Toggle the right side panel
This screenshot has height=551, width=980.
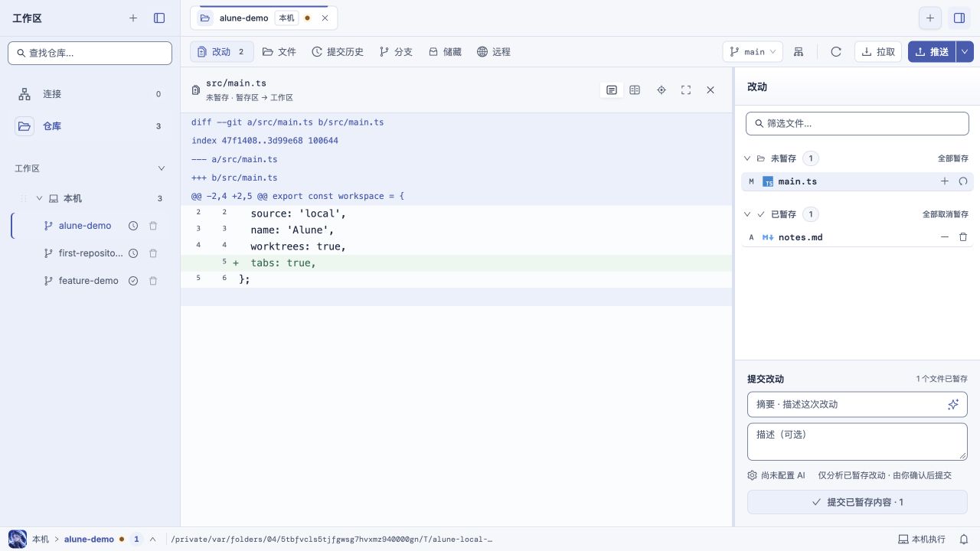coord(959,18)
